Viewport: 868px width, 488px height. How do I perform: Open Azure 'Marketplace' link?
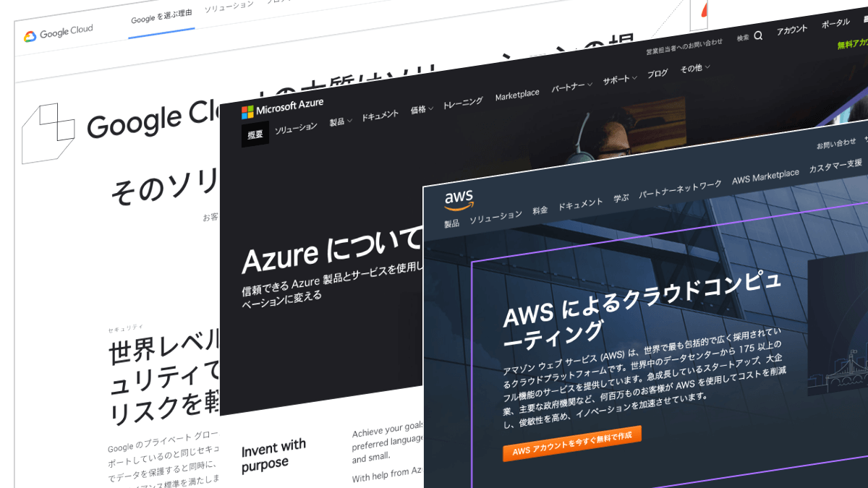point(517,95)
